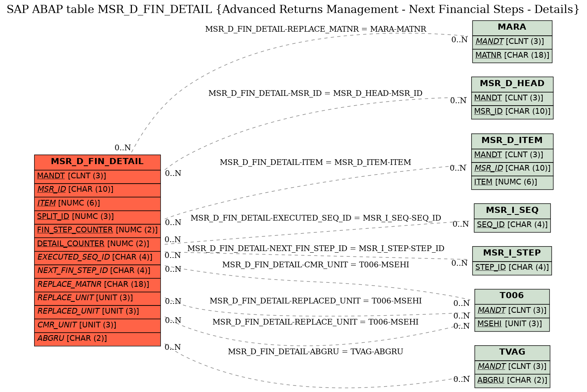Select the DETAIL_COUNTER [NUMC (2)] field
Screen dimensions: 587x392
pyautogui.click(x=97, y=244)
